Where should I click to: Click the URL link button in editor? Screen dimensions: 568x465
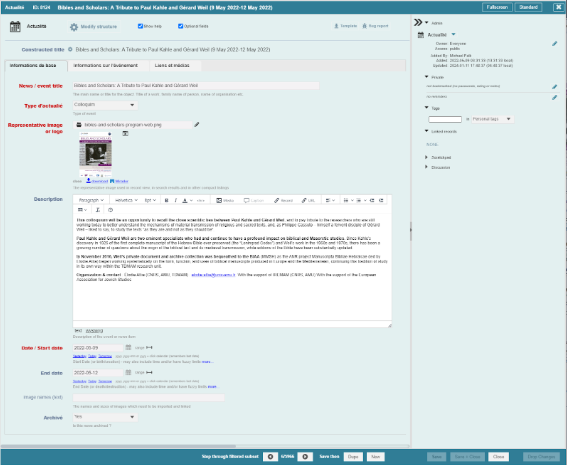tap(308, 200)
